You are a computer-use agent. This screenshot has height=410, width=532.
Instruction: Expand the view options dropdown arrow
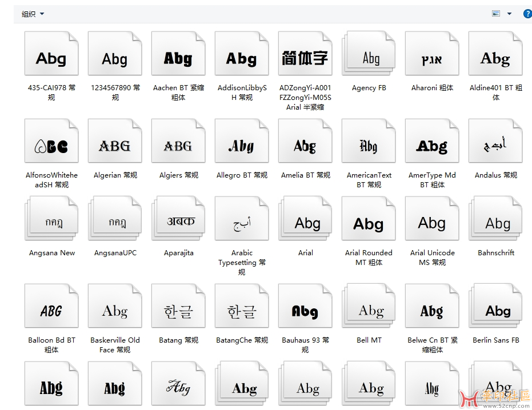click(x=509, y=14)
